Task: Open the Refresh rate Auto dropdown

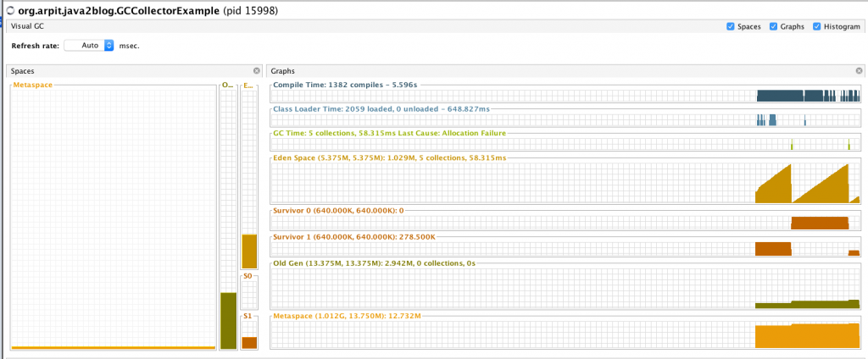Action: tap(89, 46)
